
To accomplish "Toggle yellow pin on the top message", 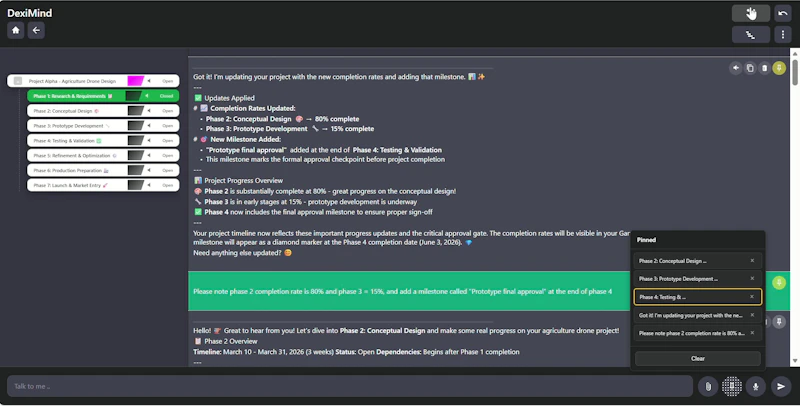I will [x=779, y=68].
